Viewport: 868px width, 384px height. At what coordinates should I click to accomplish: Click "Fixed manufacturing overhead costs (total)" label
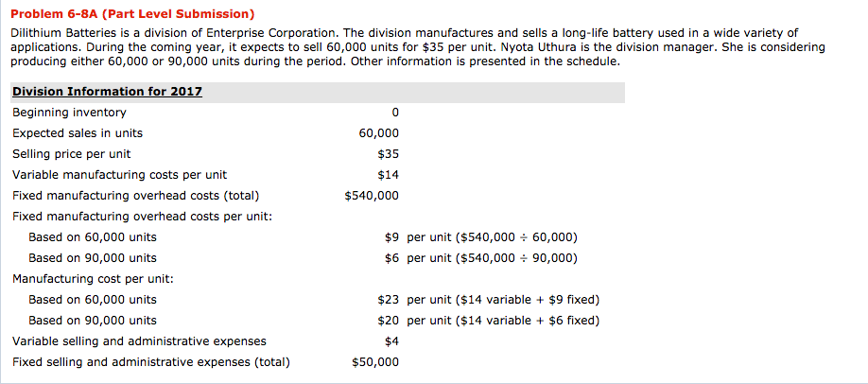pyautogui.click(x=135, y=196)
